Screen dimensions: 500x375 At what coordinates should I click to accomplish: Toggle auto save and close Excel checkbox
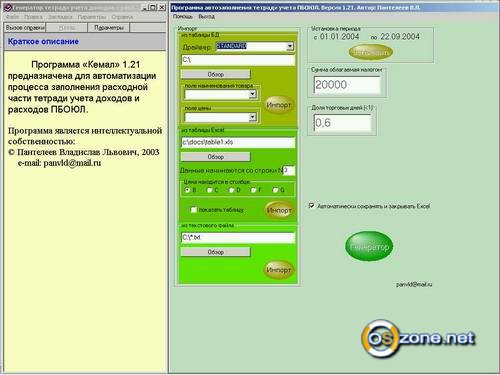(312, 206)
